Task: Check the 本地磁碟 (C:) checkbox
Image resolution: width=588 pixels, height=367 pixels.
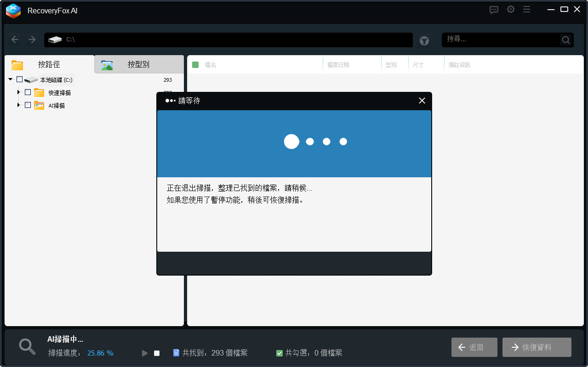Action: coord(19,79)
